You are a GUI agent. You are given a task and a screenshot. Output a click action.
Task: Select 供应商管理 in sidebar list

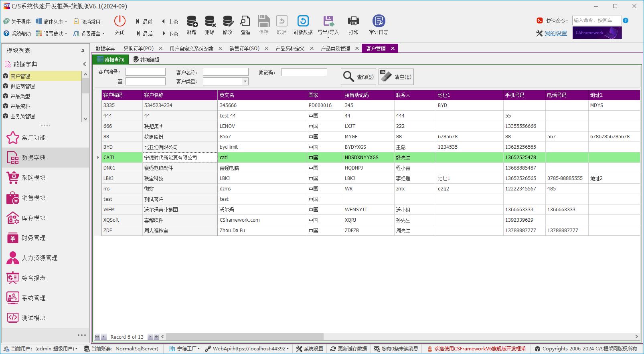coord(42,86)
